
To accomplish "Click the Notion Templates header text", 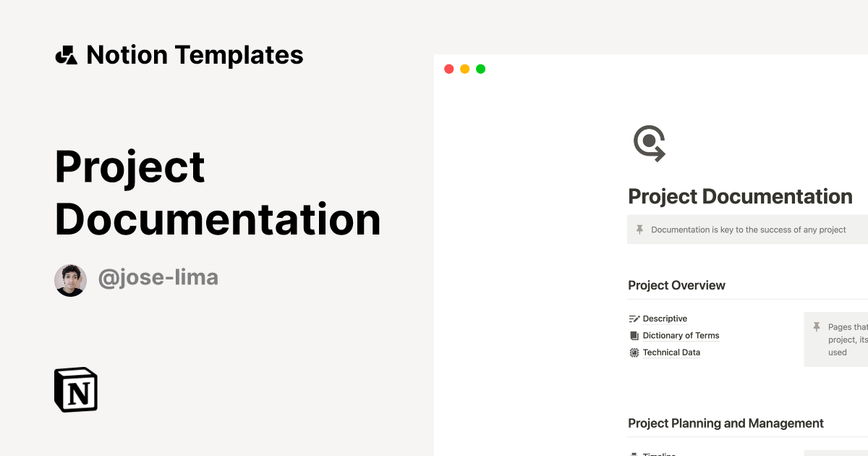I will pos(195,54).
